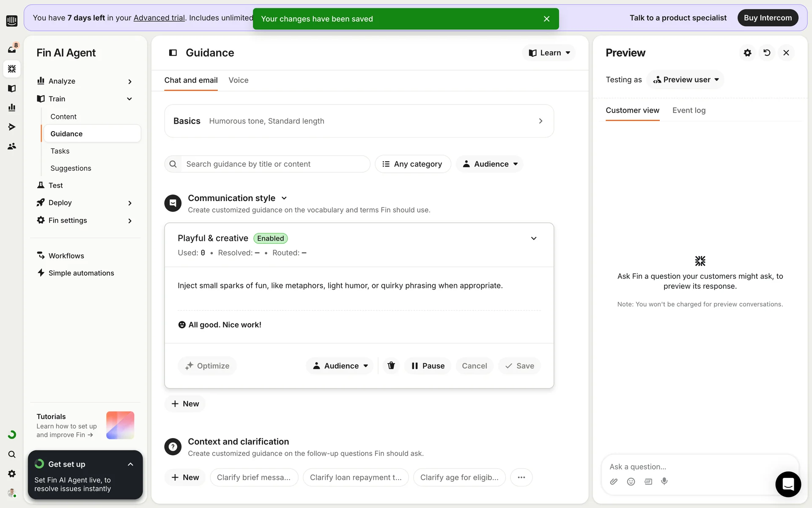Open the Inbox icon in left rail
The image size is (812, 508).
pos(12,50)
